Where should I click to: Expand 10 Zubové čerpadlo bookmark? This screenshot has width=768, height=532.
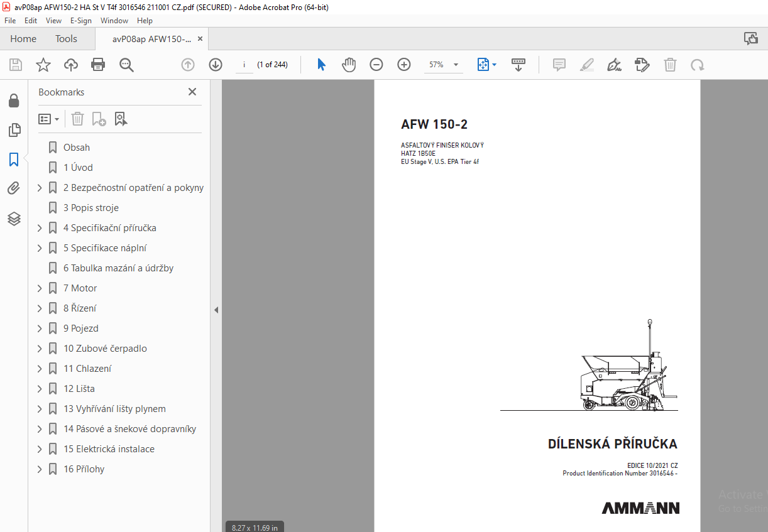[x=40, y=349]
